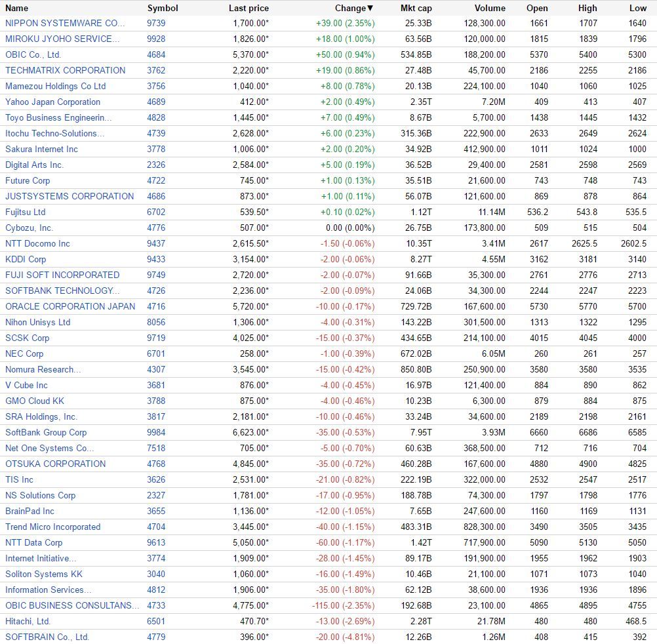657x644 pixels.
Task: Select the -20.00 (-4.81%) change value
Action: [x=346, y=637]
